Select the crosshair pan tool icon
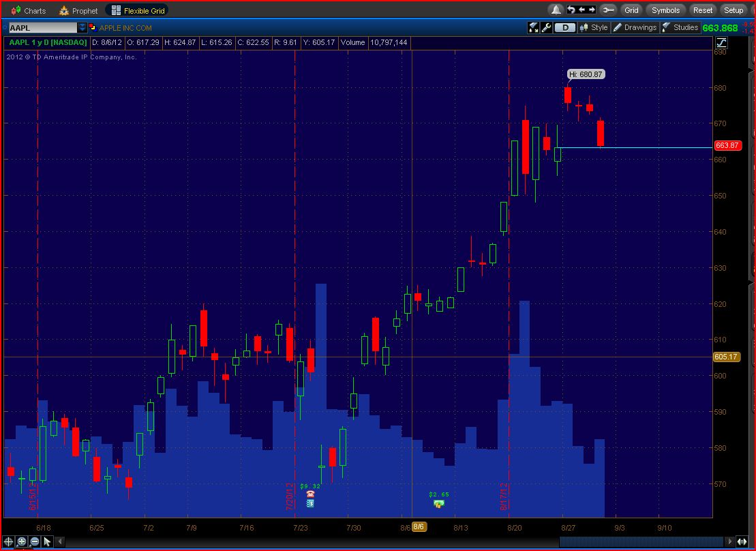 (8, 542)
